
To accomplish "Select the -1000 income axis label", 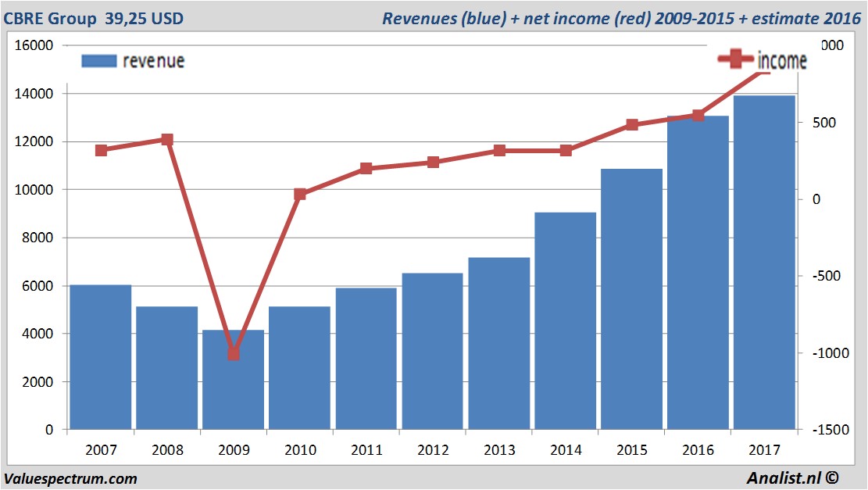I will 830,352.
